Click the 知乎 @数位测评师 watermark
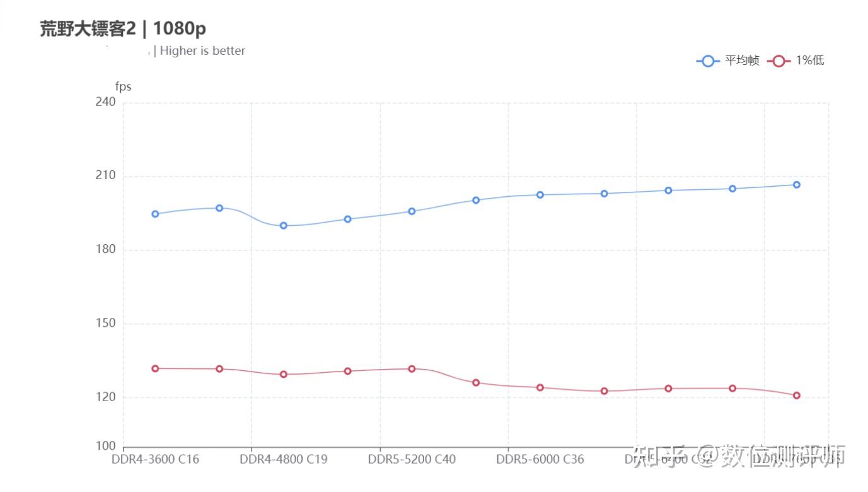 tap(739, 455)
